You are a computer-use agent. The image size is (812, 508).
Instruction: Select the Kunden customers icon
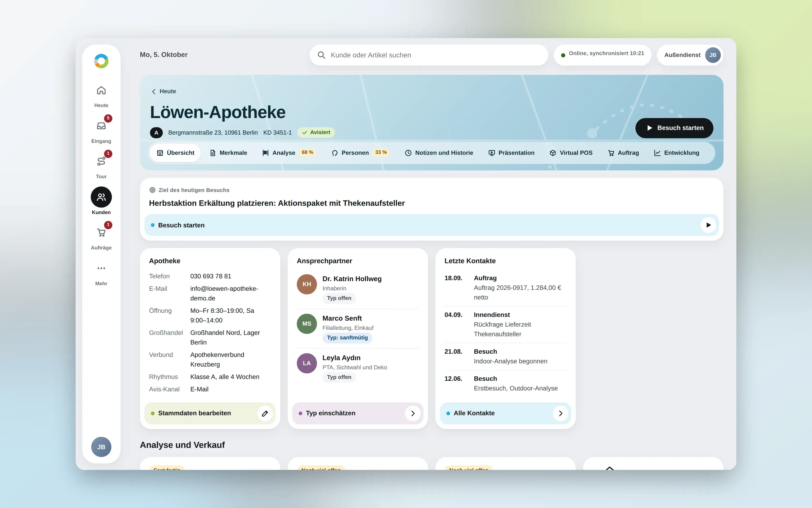(x=101, y=197)
